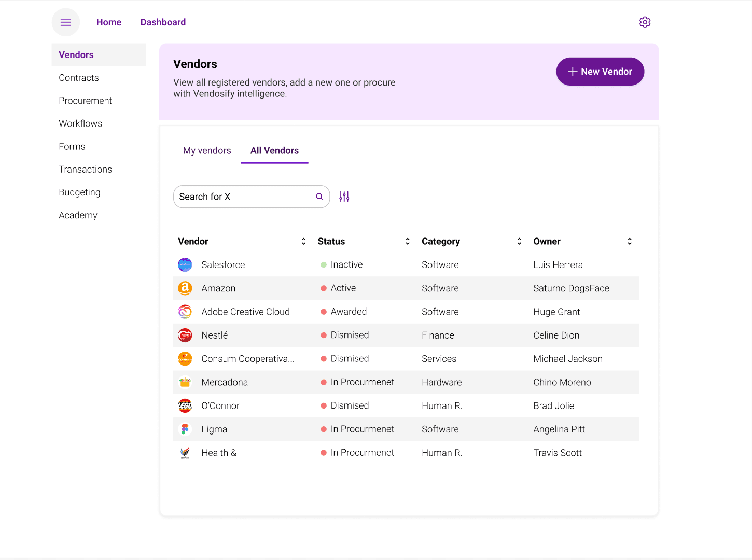Sort by Status column arrows

(408, 241)
